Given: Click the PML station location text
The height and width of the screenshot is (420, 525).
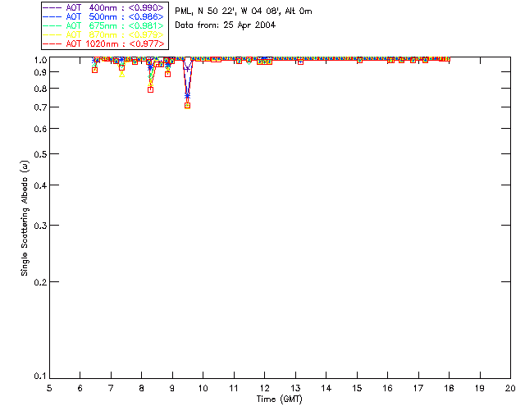Looking at the screenshot, I should (244, 11).
